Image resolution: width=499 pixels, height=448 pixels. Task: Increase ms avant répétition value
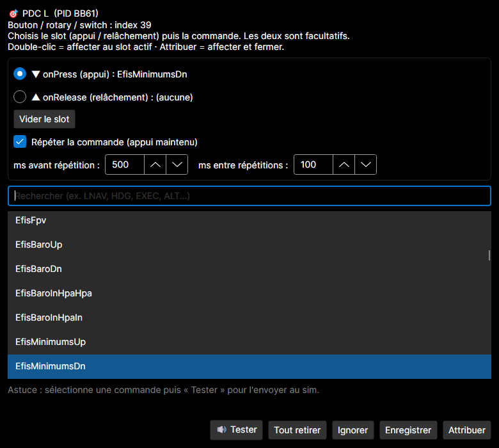(155, 164)
